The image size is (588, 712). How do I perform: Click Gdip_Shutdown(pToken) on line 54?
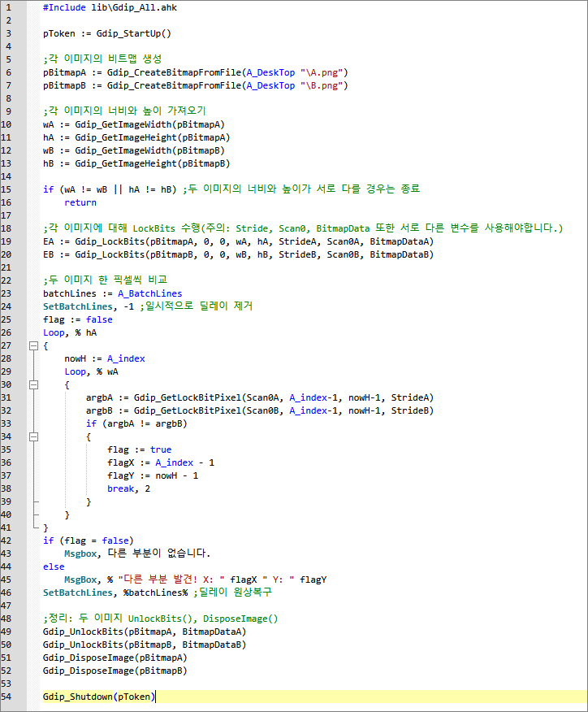tap(99, 697)
